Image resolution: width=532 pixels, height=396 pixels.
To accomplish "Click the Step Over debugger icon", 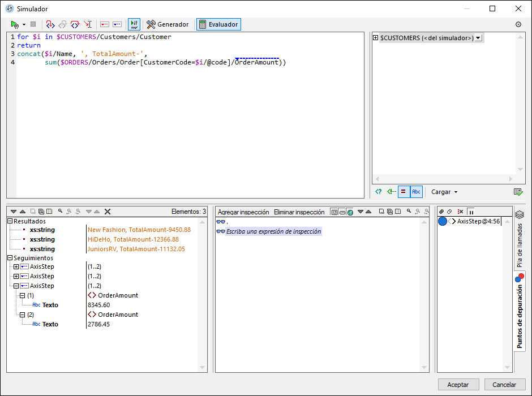I will tap(75, 24).
